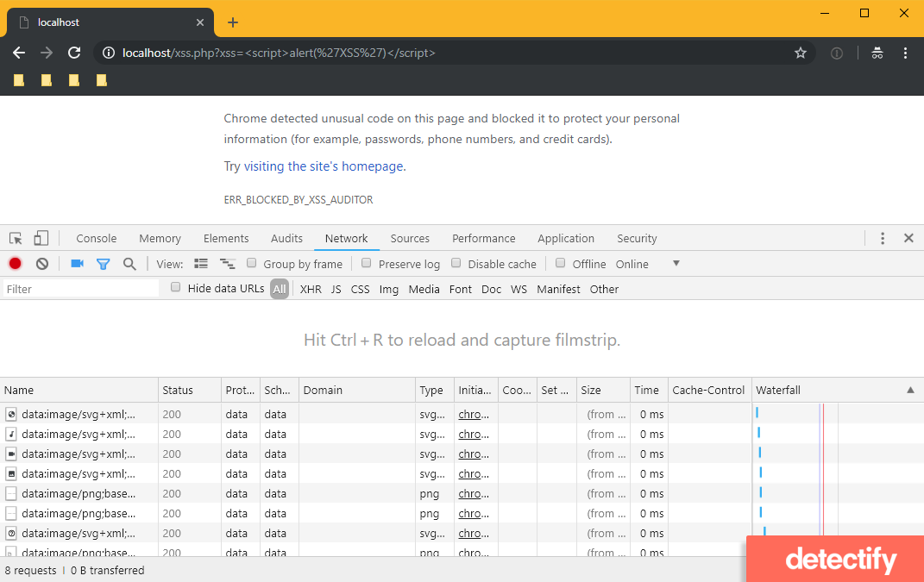Check Disable cache
Image resolution: width=924 pixels, height=582 pixels.
click(456, 263)
